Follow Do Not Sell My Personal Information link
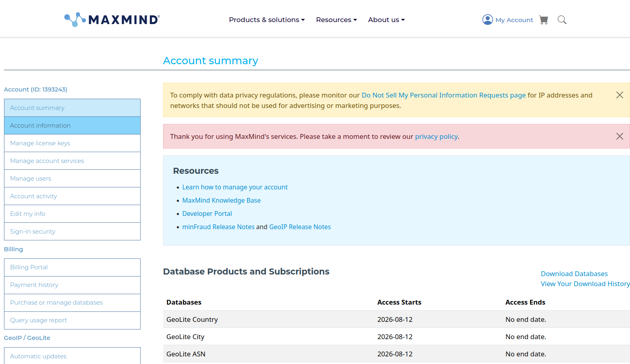Screen dimensions: 630x364 tap(444, 95)
